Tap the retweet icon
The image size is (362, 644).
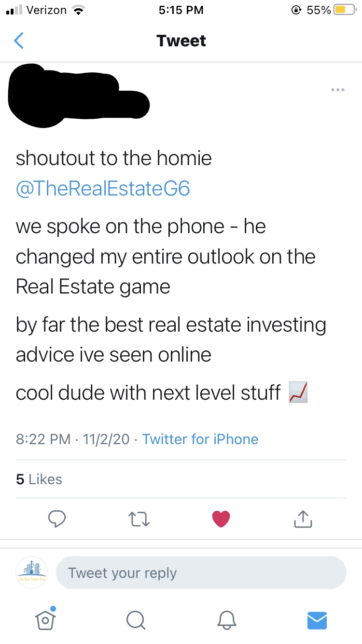(139, 519)
